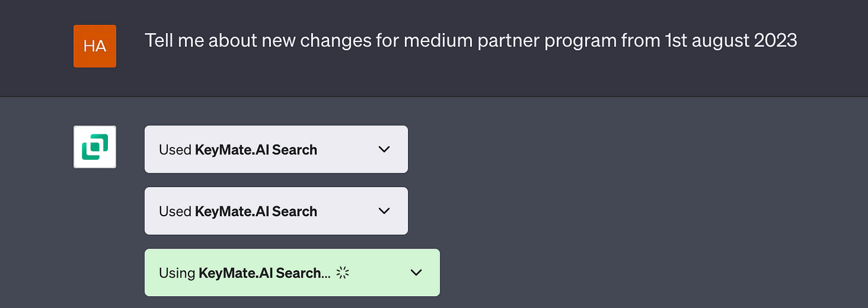Click the orange HA user avatar

pyautogui.click(x=95, y=46)
